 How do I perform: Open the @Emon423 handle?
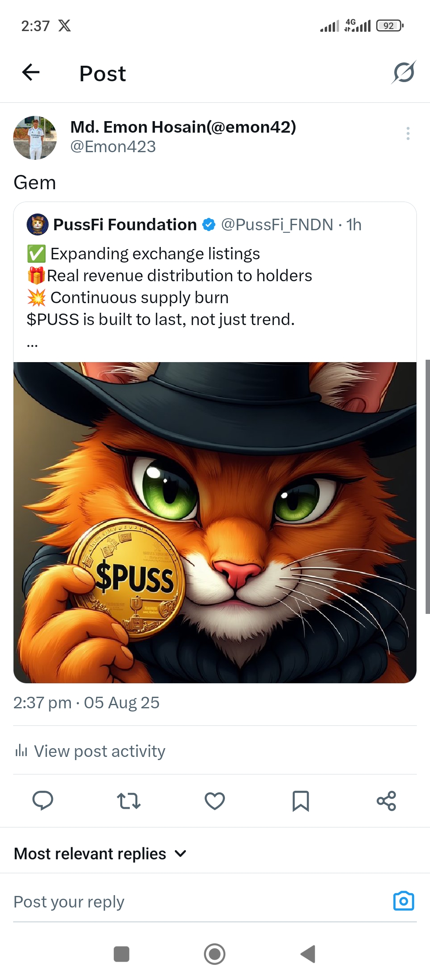(x=113, y=147)
